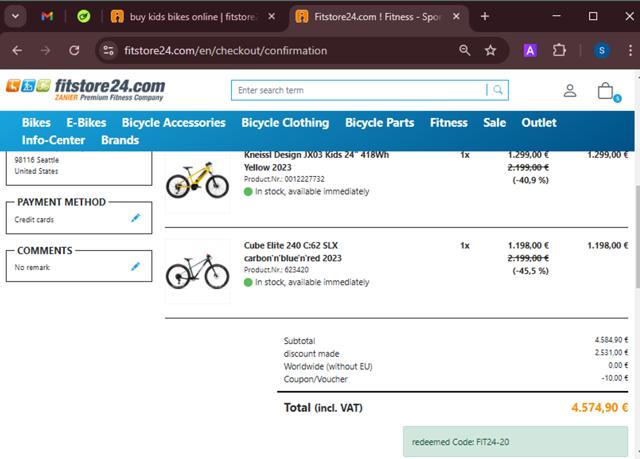
Task: Open the Bicycle Accessories menu
Action: 173,123
